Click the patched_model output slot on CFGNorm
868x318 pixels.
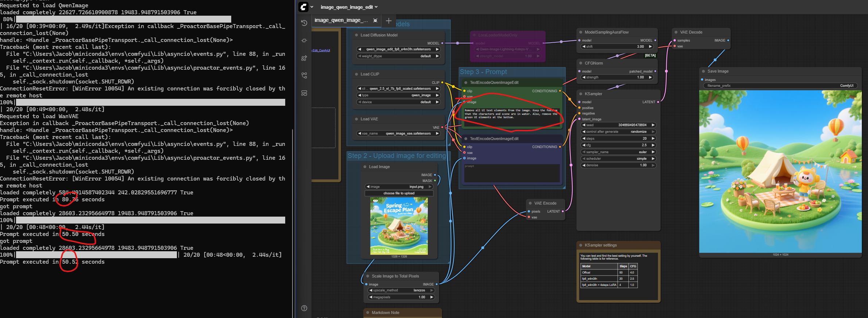click(655, 71)
